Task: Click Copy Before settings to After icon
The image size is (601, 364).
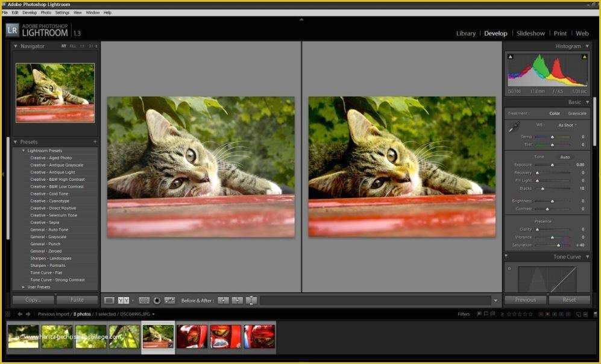Action: point(223,300)
